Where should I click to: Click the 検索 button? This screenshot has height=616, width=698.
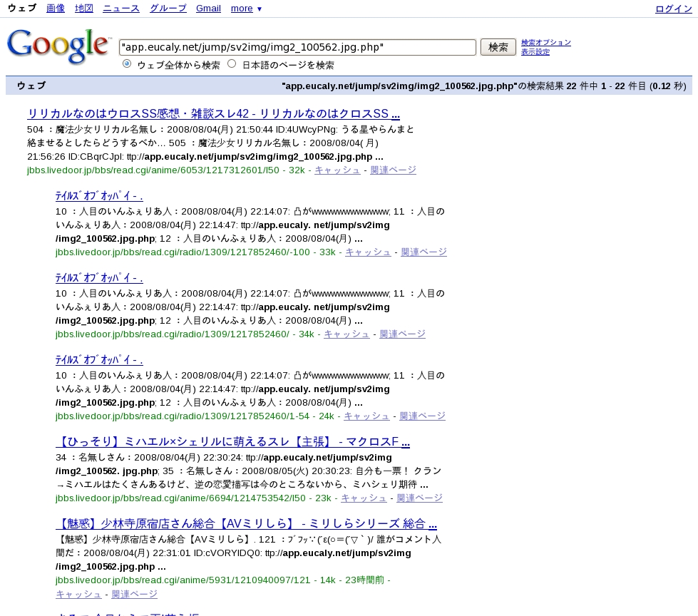(x=498, y=47)
